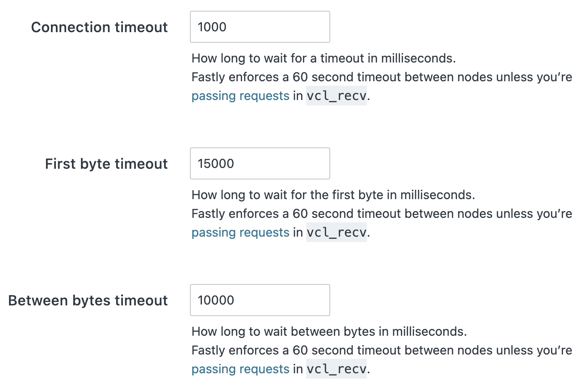Click the vcl_recv snippet in First byte description
Image resolution: width=584 pixels, height=392 pixels.
pos(336,232)
